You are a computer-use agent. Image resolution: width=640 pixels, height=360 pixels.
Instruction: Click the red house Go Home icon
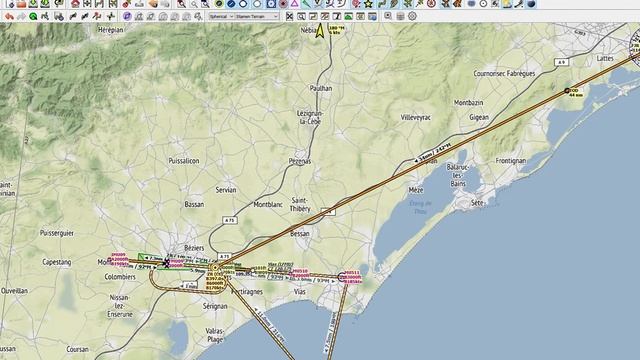click(x=75, y=4)
